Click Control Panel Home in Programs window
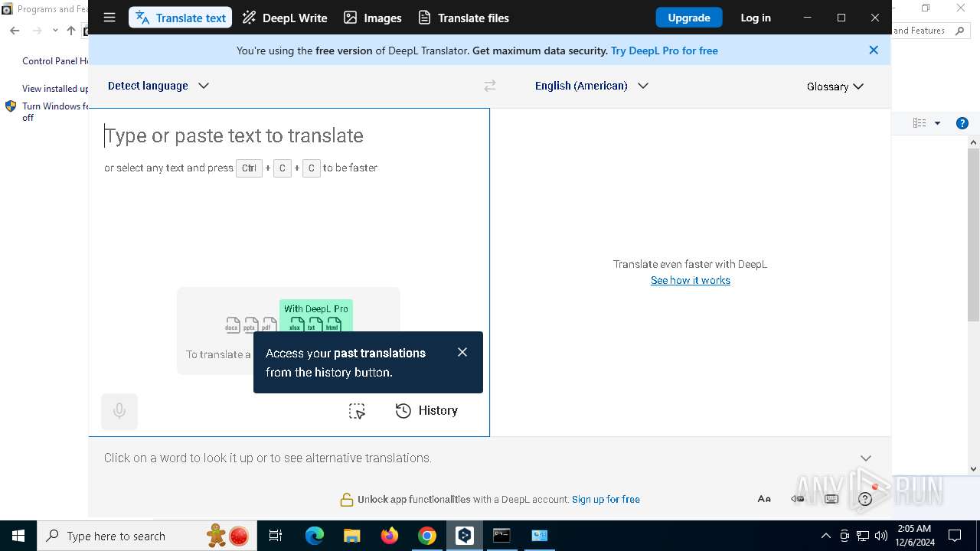Viewport: 980px width, 551px height. click(55, 61)
